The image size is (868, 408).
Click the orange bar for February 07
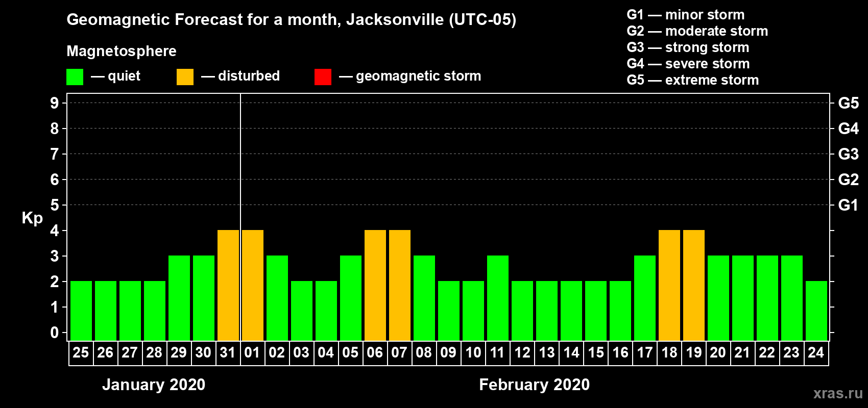[400, 285]
